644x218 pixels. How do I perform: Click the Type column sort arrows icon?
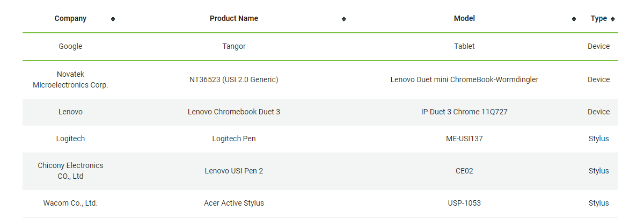tap(613, 19)
